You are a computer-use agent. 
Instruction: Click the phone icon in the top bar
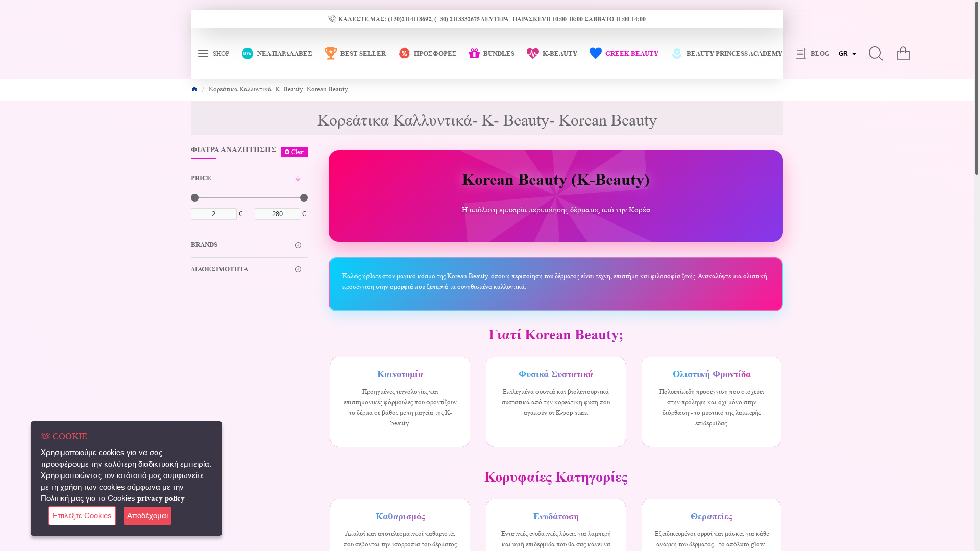[x=332, y=19]
